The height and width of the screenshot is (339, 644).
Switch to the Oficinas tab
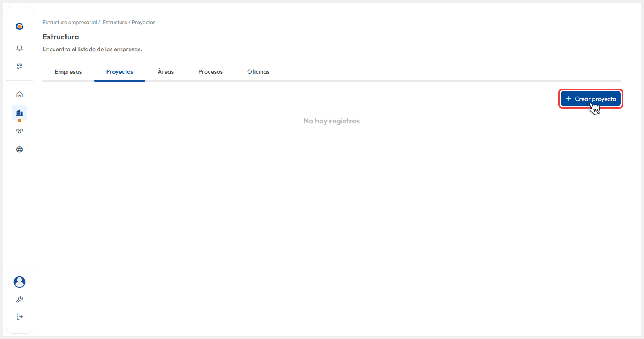[x=258, y=72]
